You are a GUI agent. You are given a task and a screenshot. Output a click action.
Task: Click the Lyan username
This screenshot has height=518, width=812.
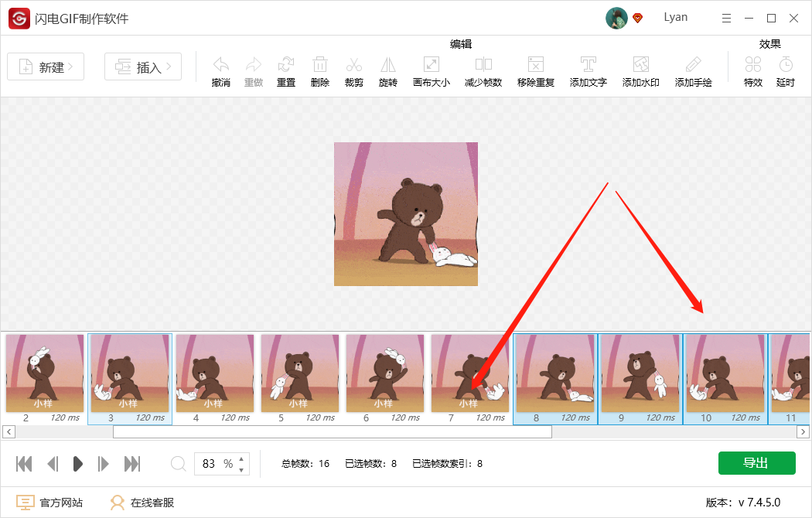(x=675, y=18)
